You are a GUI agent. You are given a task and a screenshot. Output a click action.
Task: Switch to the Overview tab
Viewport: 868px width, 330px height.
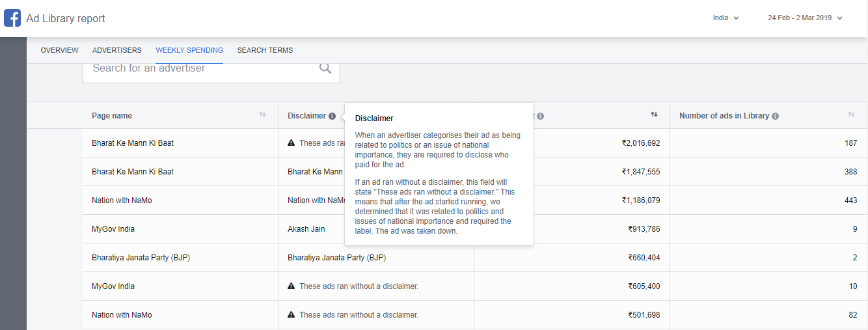click(59, 50)
